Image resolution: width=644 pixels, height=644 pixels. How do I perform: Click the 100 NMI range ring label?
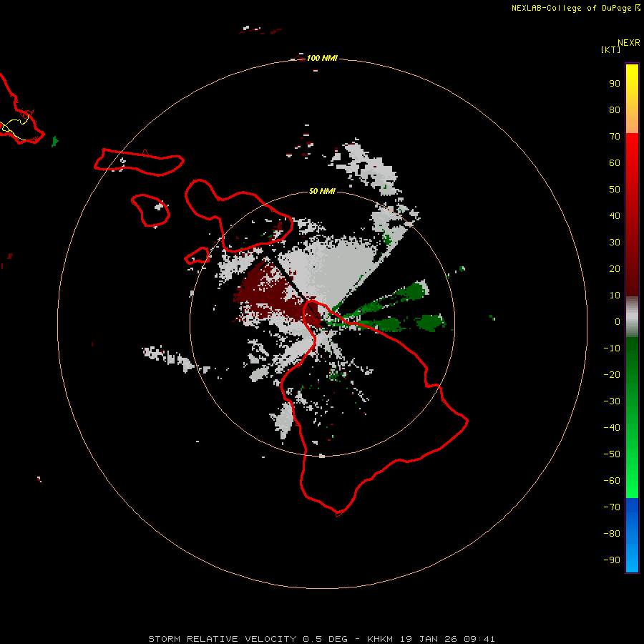(322, 58)
